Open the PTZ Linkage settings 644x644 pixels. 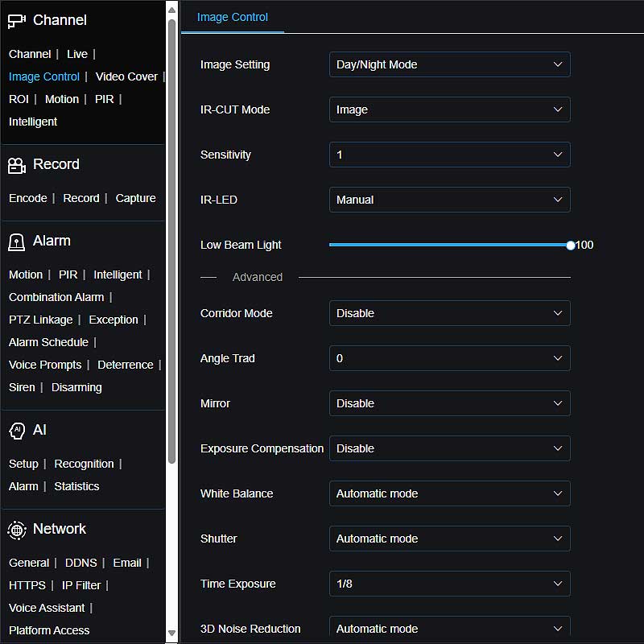coord(40,320)
